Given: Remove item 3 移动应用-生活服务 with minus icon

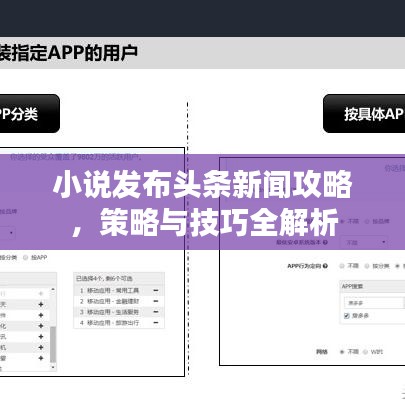Looking at the screenshot, I should [x=156, y=312].
